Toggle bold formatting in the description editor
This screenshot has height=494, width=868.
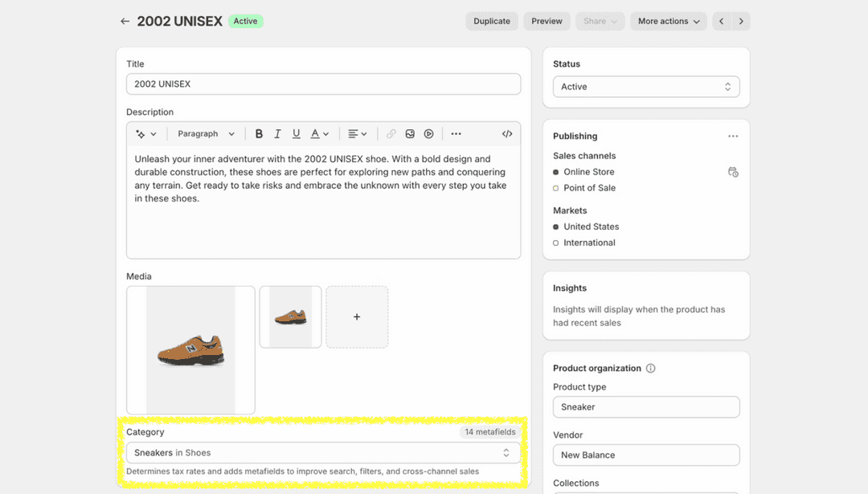point(259,133)
